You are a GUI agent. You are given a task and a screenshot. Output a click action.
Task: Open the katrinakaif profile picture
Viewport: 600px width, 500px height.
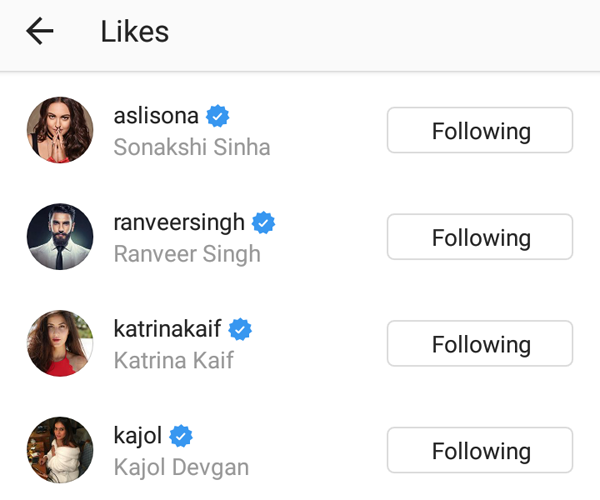click(x=60, y=343)
